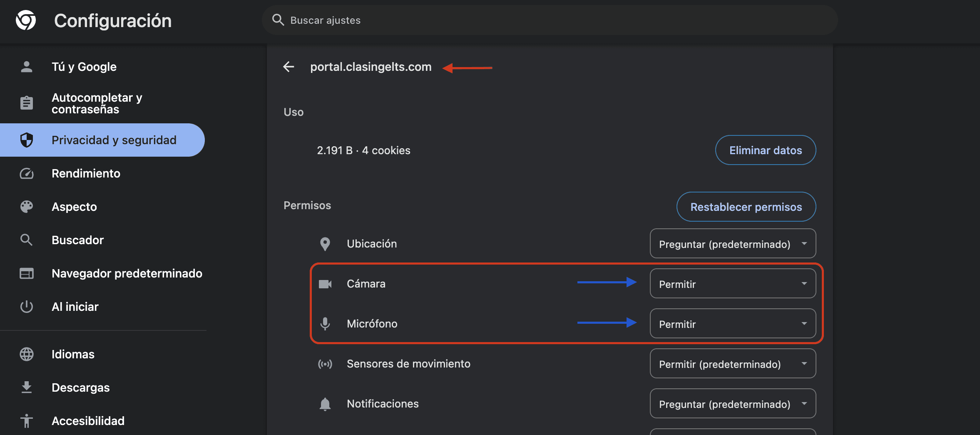Click the Chrome logo in the header
Screen dimensions: 980x435
tap(25, 20)
